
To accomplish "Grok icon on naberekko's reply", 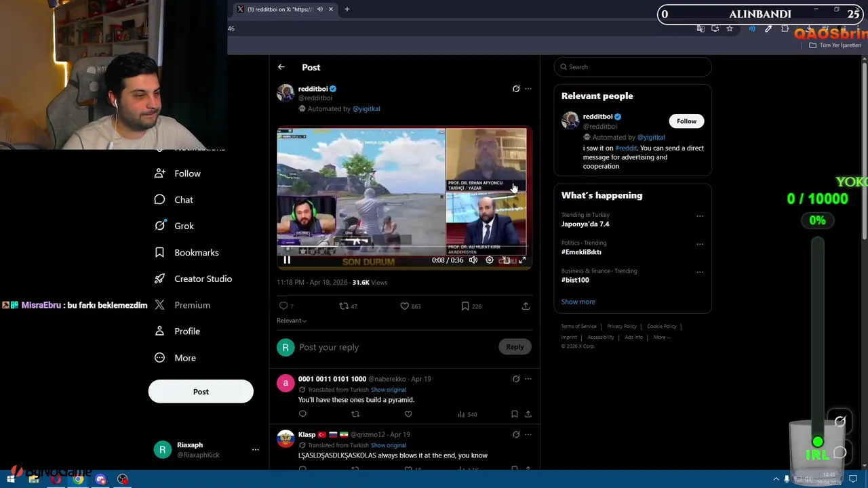I will [516, 379].
